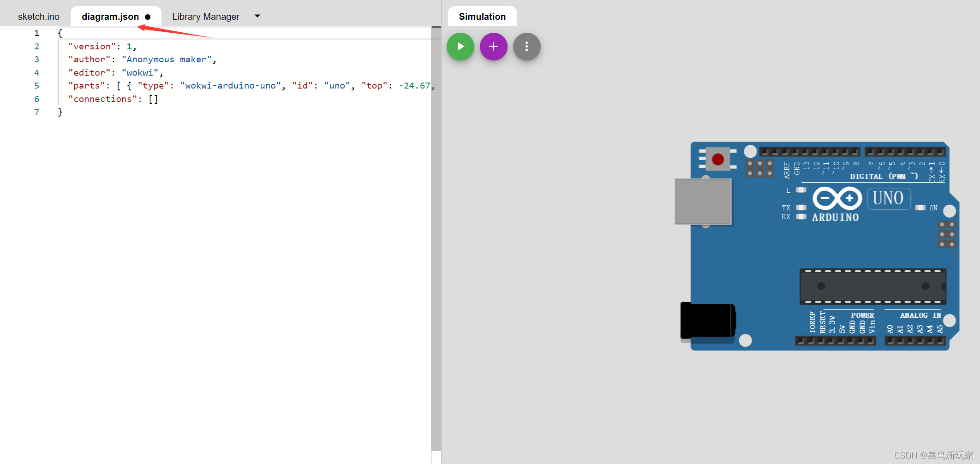
Task: Click the UNO label on the board
Action: 888,198
